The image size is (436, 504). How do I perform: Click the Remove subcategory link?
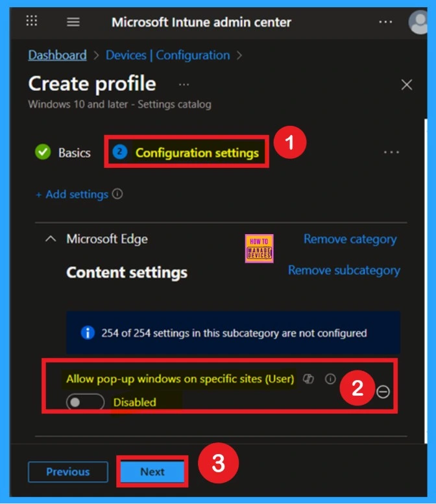click(x=344, y=270)
